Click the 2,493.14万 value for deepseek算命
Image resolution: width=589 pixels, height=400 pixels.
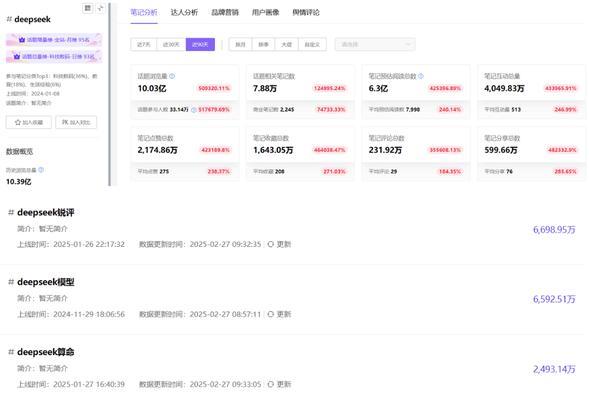[554, 369]
